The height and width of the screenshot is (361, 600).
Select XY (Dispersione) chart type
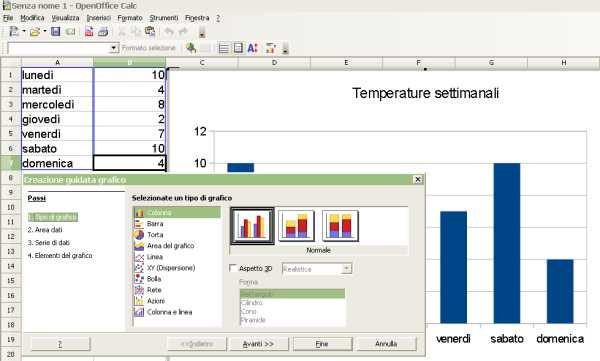177,268
